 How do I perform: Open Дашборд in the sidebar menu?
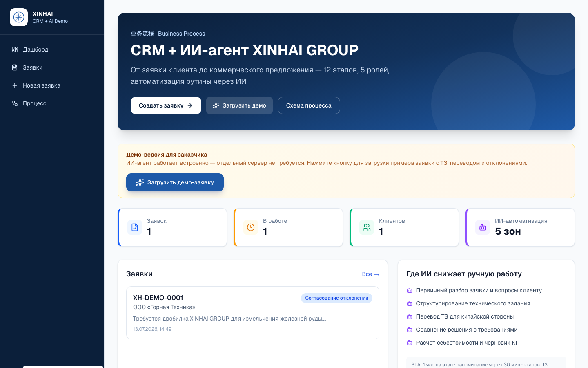(52, 49)
